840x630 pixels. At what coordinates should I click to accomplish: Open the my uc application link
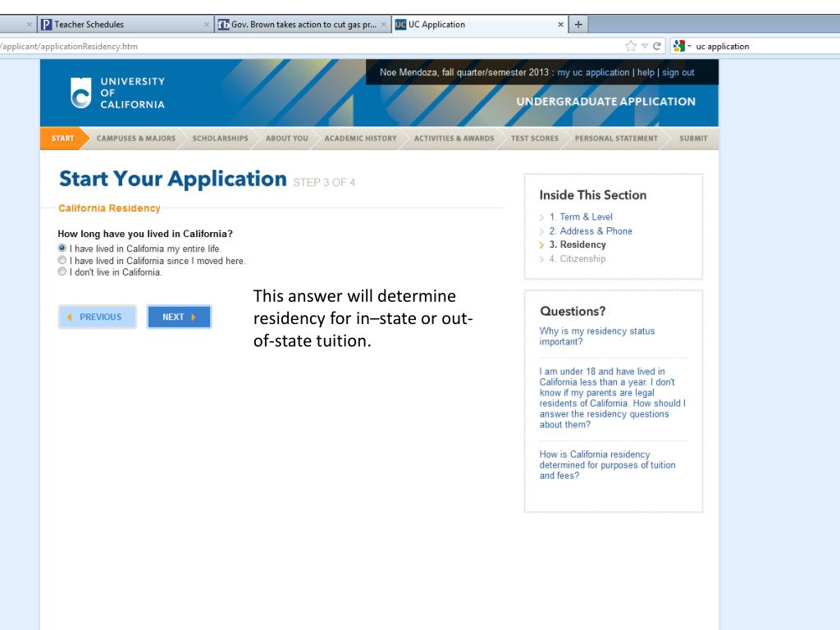coord(593,72)
